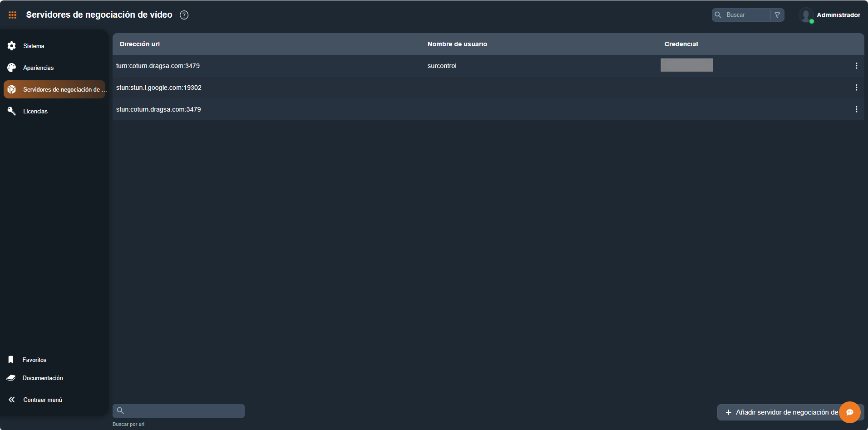The width and height of the screenshot is (868, 430).
Task: Click the top Buscar search box
Action: (745, 15)
